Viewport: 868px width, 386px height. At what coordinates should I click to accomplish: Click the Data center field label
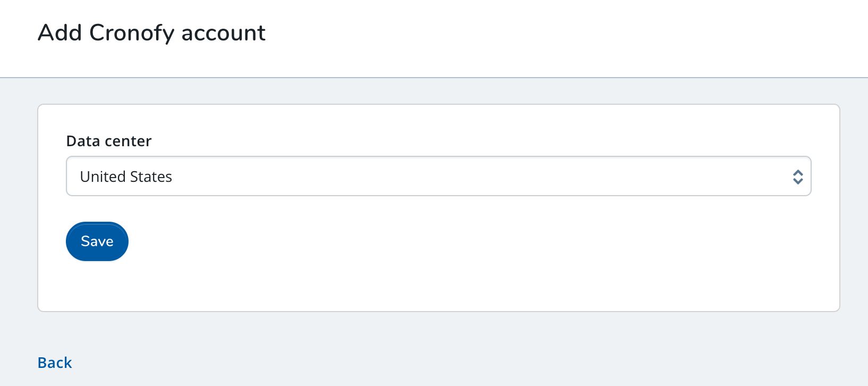[x=108, y=141]
